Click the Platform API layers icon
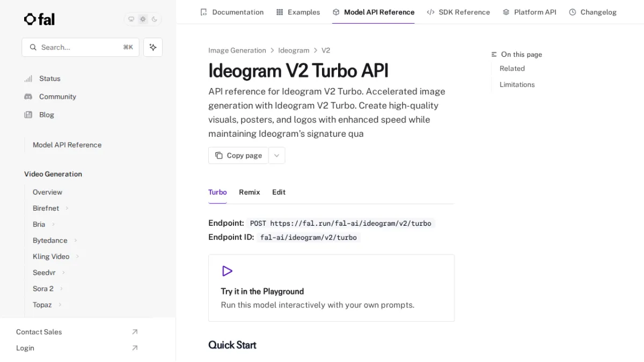The width and height of the screenshot is (644, 362). pyautogui.click(x=506, y=12)
